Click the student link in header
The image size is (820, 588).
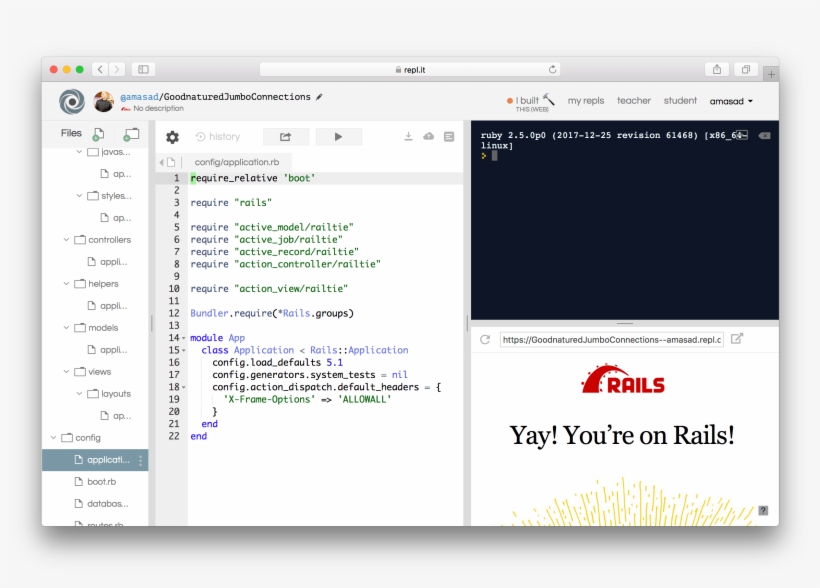coord(680,100)
